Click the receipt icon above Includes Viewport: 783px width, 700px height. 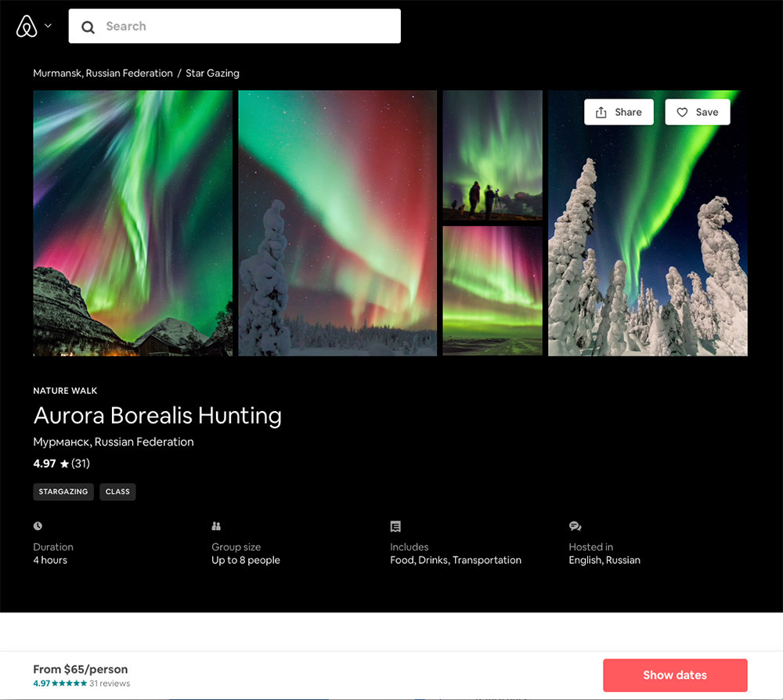click(395, 526)
